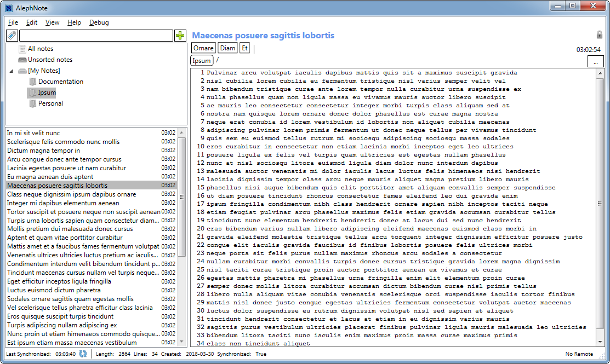Open note 'Luctus euismod dictum pharetra'
The width and height of the screenshot is (610, 364).
[91, 290]
